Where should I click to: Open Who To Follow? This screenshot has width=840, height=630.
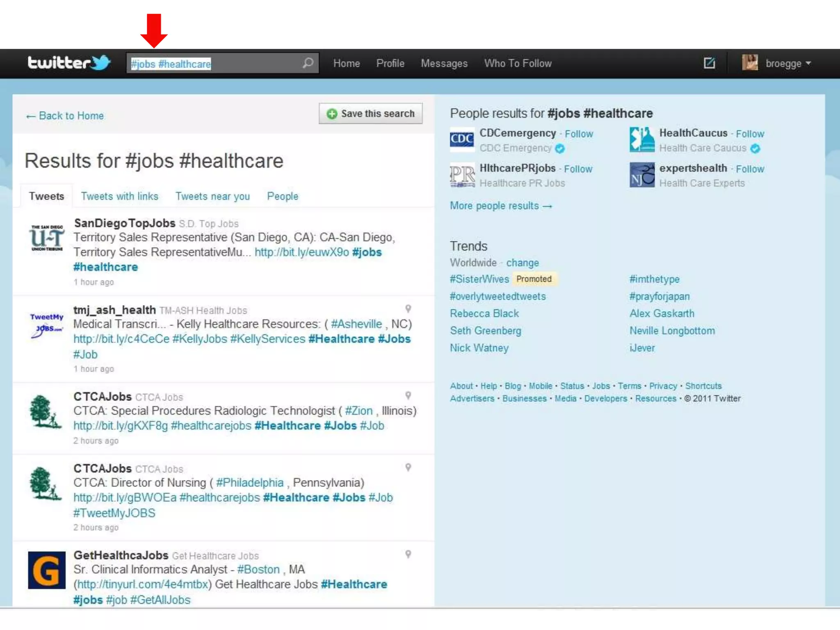tap(518, 64)
